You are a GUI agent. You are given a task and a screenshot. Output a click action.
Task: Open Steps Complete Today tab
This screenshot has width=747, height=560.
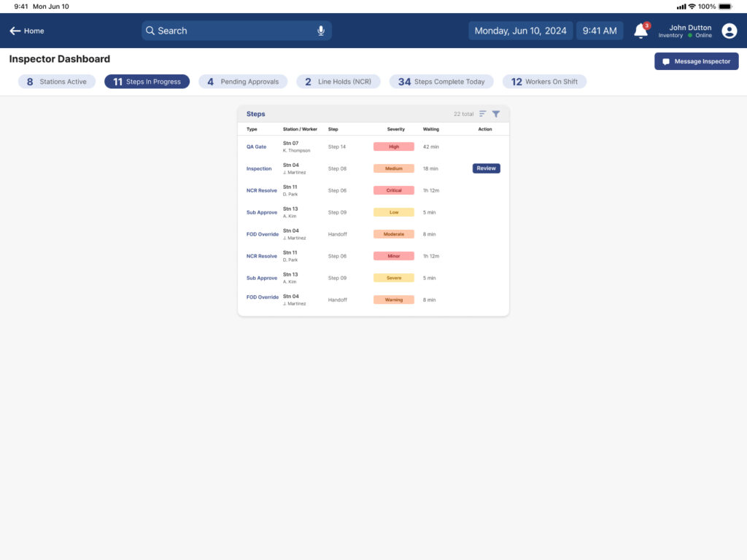[441, 82]
